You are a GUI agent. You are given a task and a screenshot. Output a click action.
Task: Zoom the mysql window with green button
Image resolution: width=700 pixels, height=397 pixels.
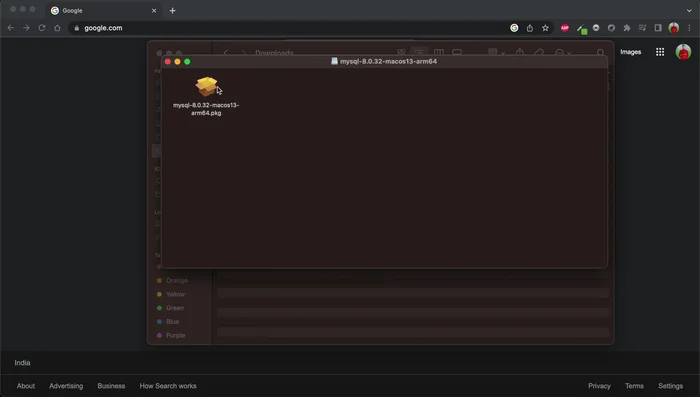pyautogui.click(x=188, y=62)
